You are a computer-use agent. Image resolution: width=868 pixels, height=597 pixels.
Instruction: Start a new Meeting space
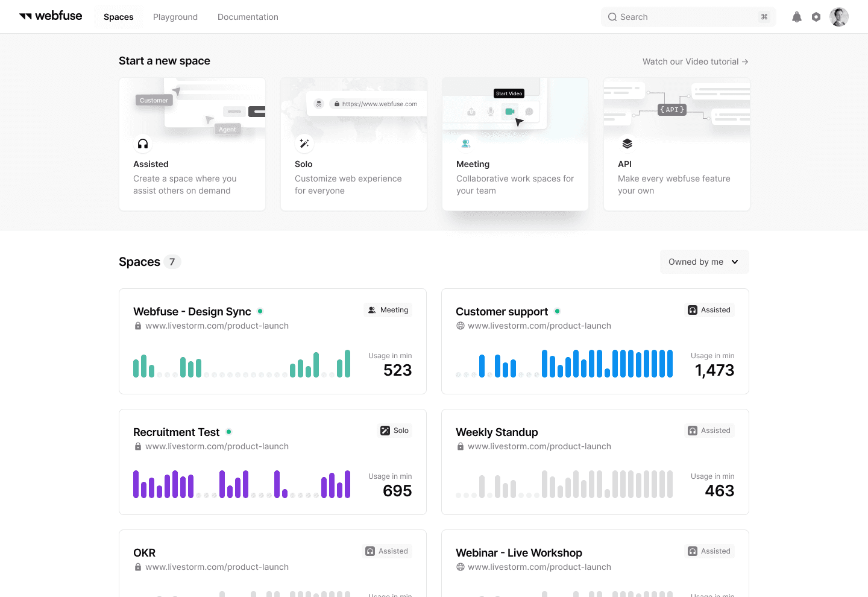pyautogui.click(x=515, y=144)
